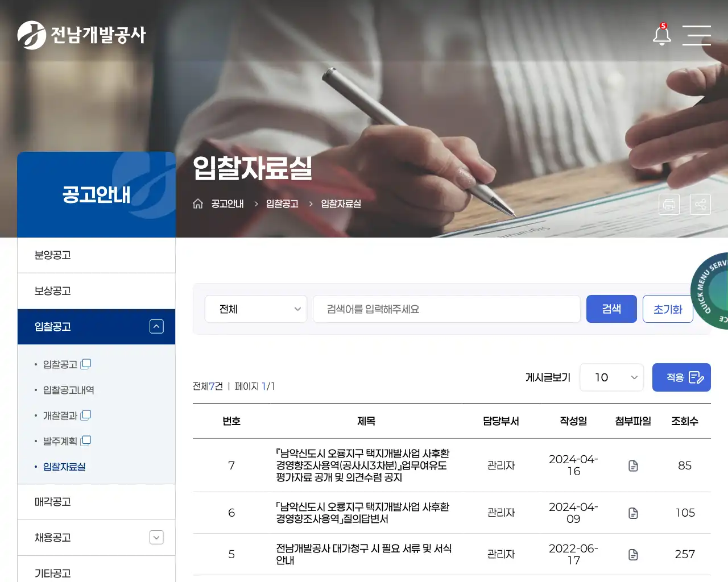Select 입찰자료실 submenu item

tap(64, 467)
